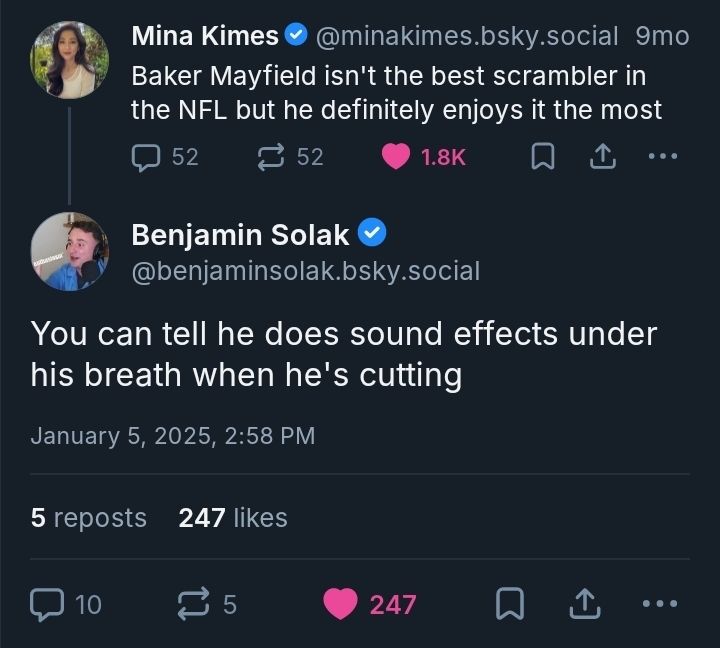Open Benjamin Solak's display name link

241,235
